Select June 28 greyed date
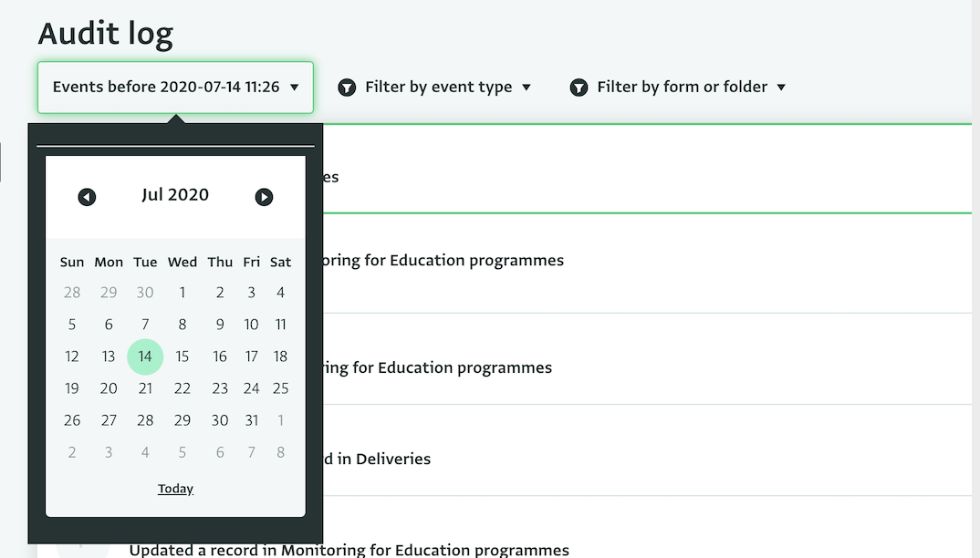 pyautogui.click(x=72, y=293)
